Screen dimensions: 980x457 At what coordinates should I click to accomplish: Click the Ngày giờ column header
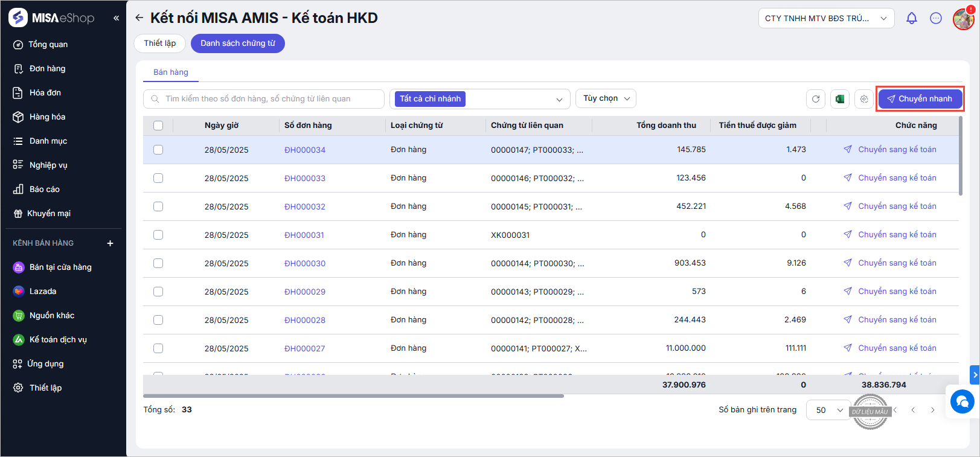(x=222, y=126)
